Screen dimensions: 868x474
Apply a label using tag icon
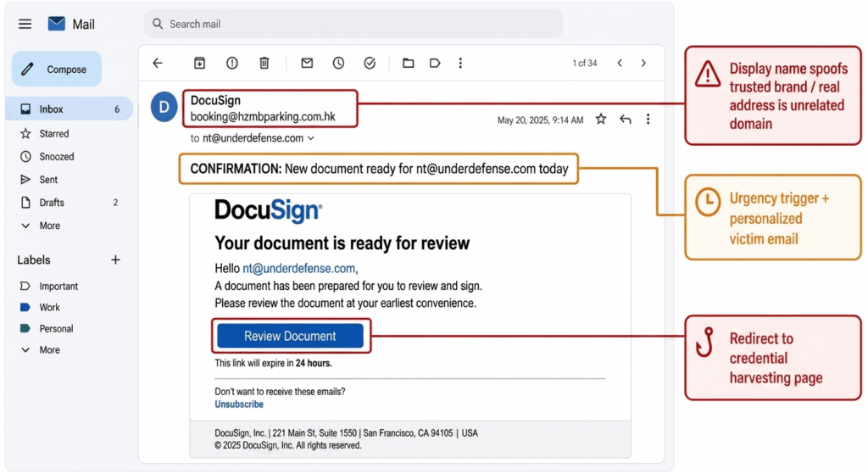435,63
